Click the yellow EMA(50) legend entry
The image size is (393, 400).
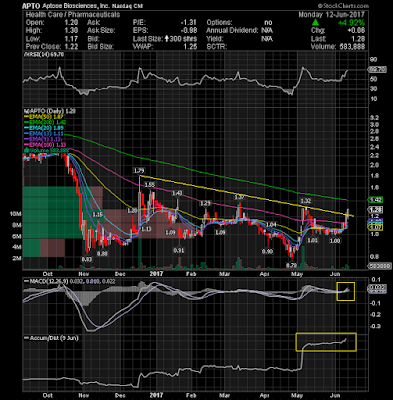pyautogui.click(x=43, y=116)
